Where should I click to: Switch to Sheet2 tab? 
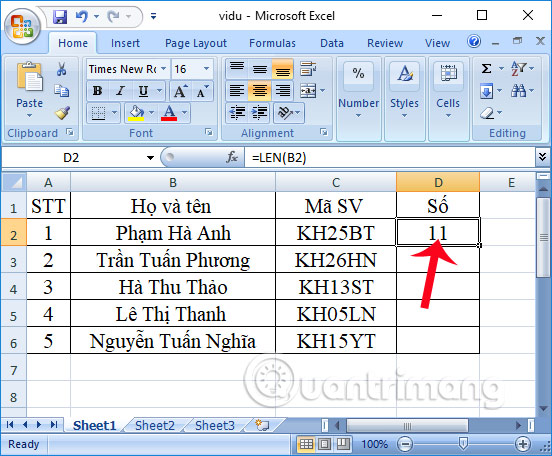tap(155, 426)
